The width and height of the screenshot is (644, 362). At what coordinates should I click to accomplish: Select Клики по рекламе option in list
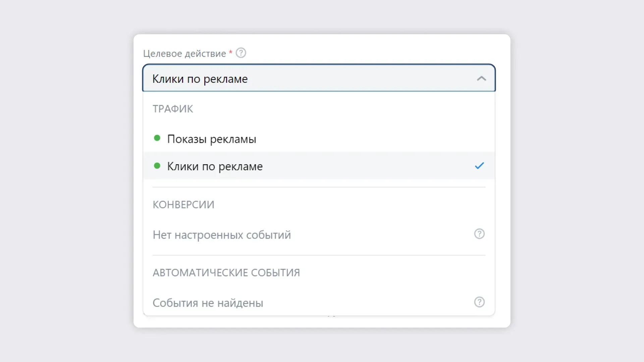319,166
